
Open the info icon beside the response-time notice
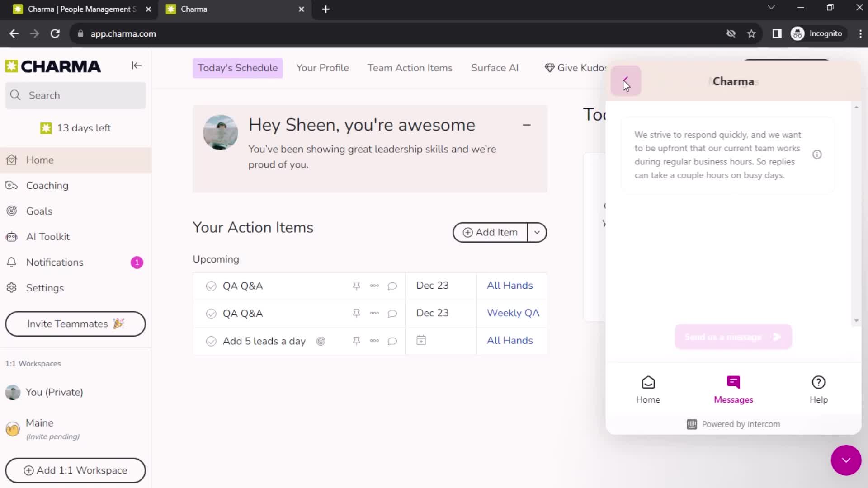point(817,155)
